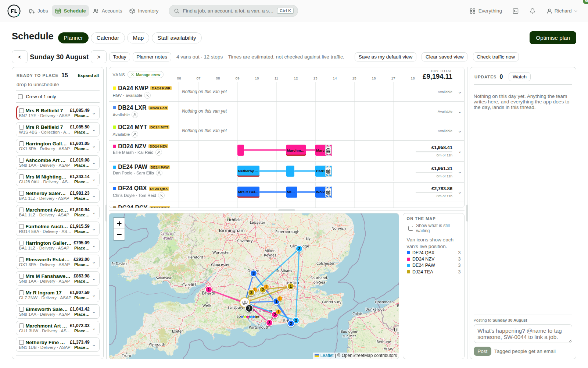Viewport: 588px width, 368px height.
Task: Expand the Fairholme Aucti job card
Action: [94, 229]
